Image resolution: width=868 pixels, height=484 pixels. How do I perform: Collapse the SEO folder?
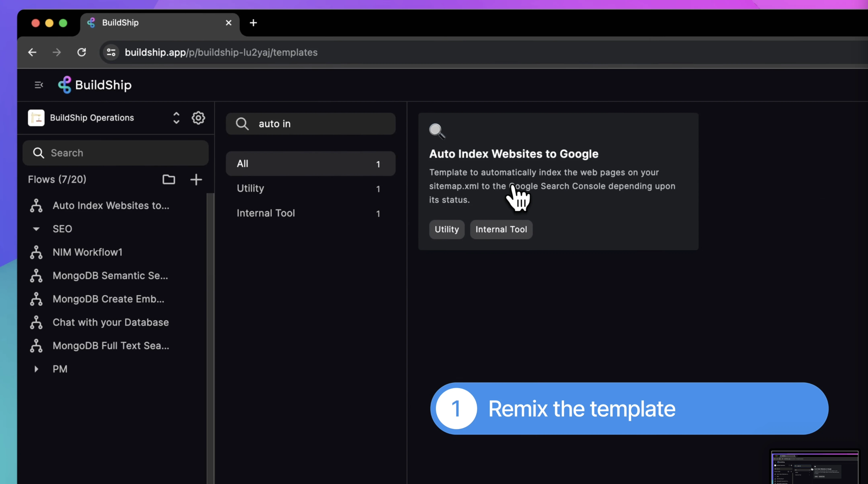tap(36, 229)
